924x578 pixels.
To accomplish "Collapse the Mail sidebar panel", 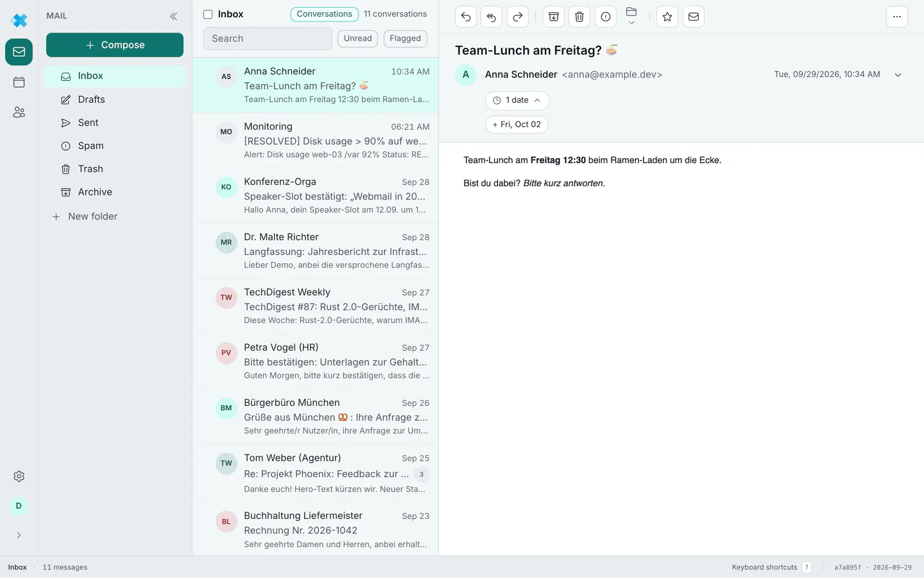I will click(173, 16).
